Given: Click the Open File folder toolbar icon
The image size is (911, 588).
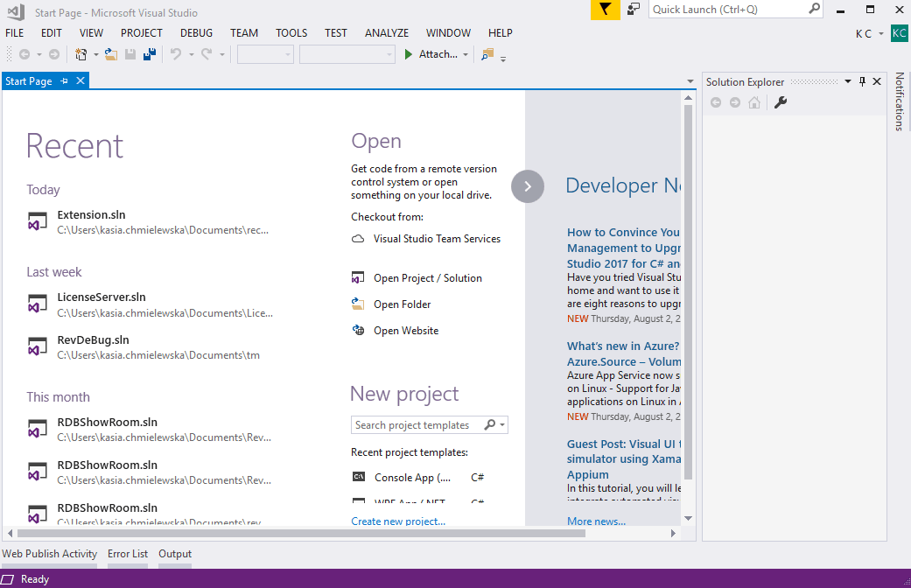Looking at the screenshot, I should click(111, 54).
